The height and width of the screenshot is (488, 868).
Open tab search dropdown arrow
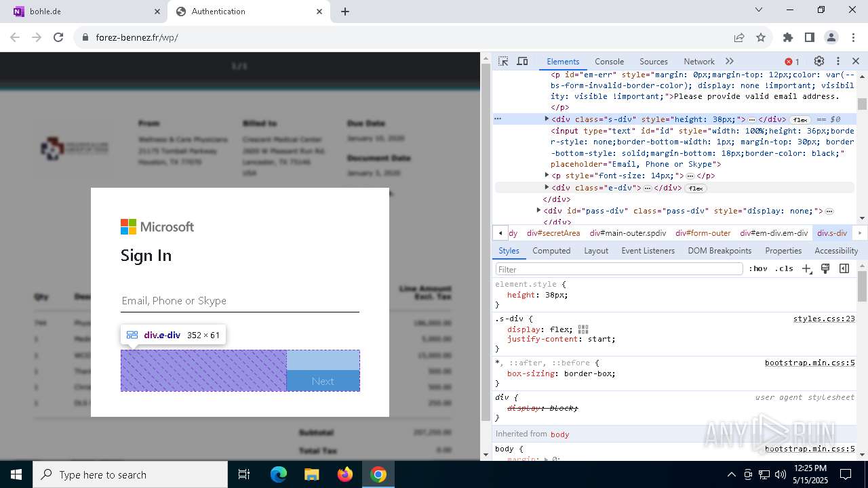click(759, 10)
